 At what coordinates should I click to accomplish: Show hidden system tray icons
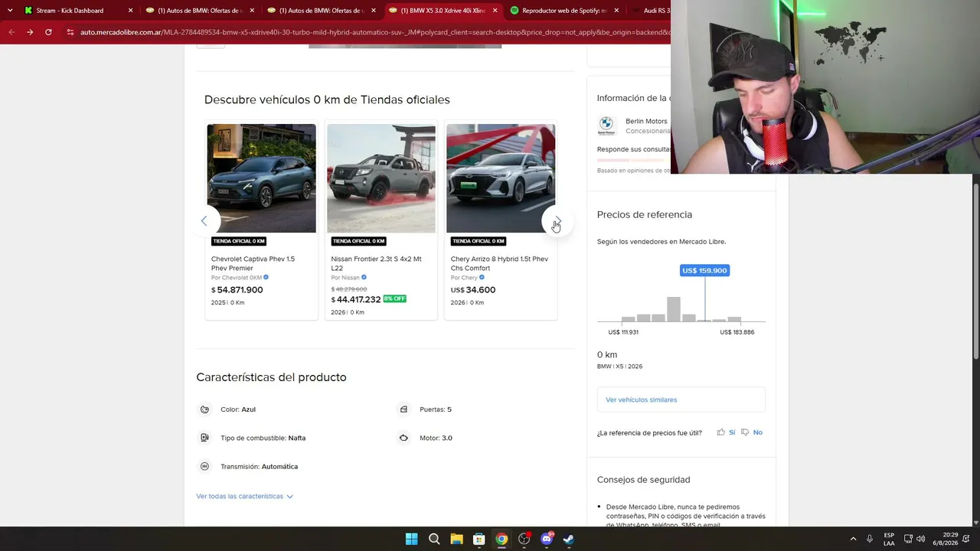point(853,539)
